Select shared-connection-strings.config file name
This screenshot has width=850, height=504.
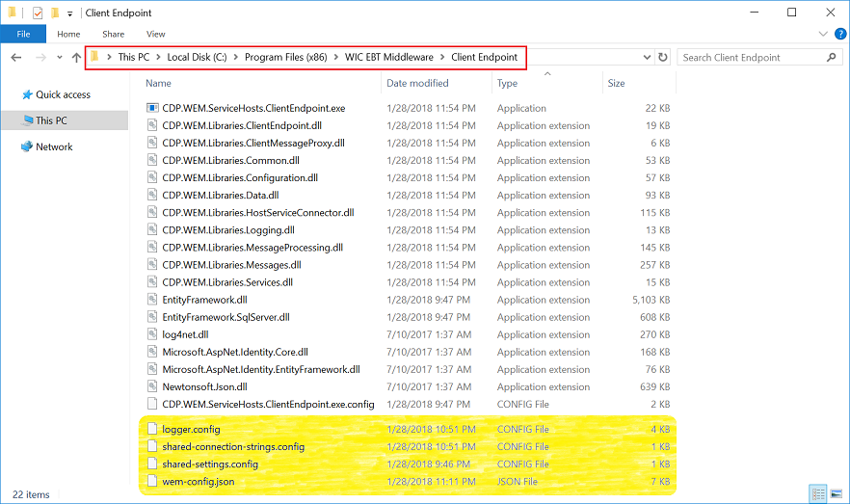tap(233, 446)
